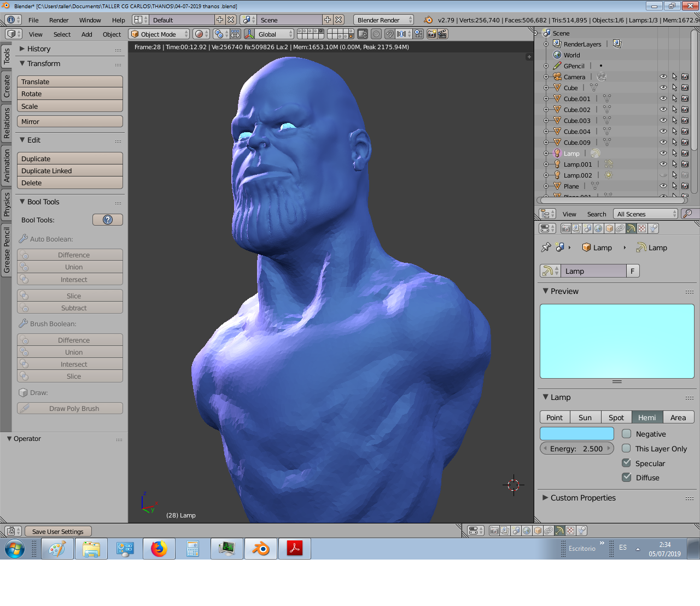Enable the This Layer Only checkbox

pyautogui.click(x=627, y=449)
